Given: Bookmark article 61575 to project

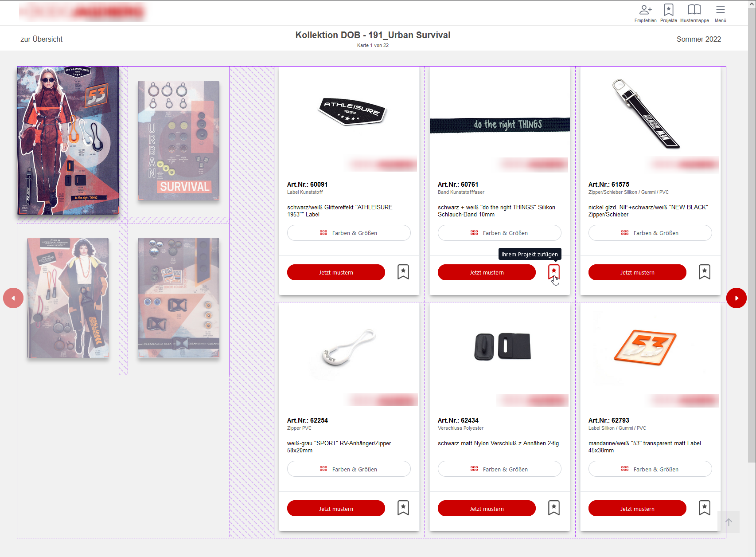Looking at the screenshot, I should point(705,272).
